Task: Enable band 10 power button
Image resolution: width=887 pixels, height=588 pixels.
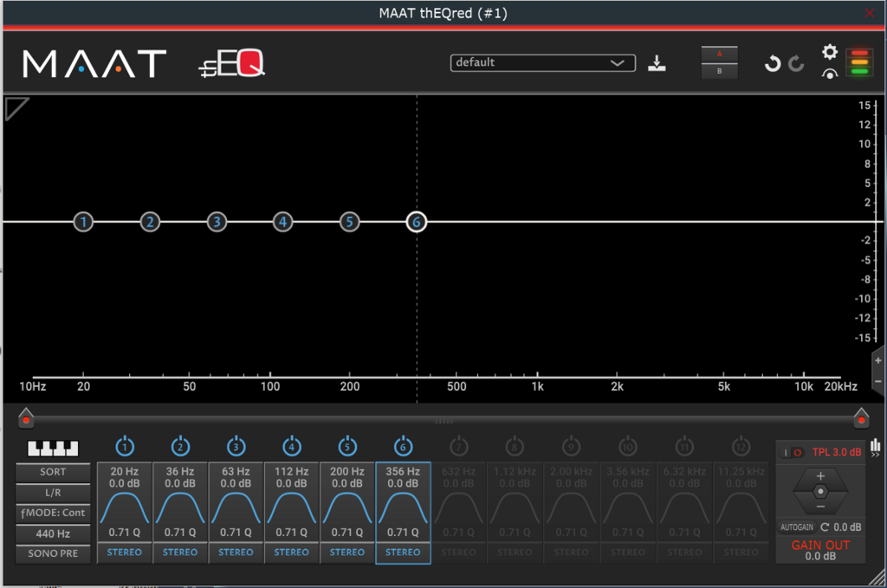Action: (628, 446)
